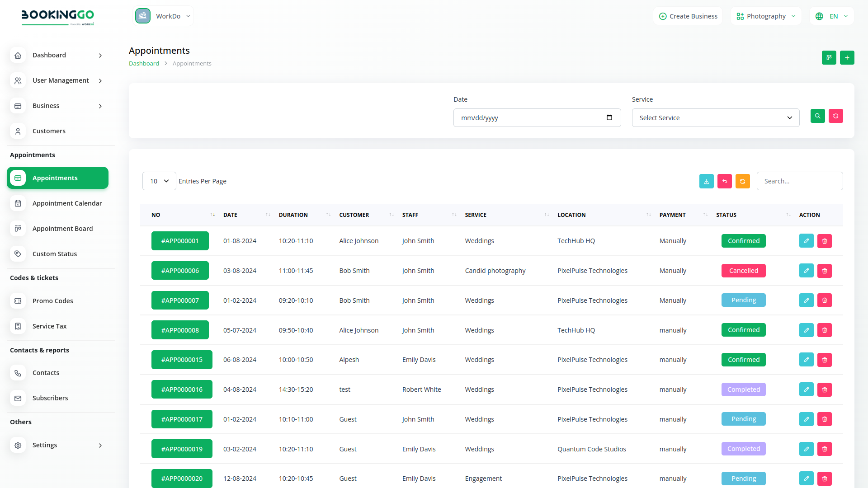Screen dimensions: 868x488
Task: Click the table Search input field
Action: tap(799, 181)
